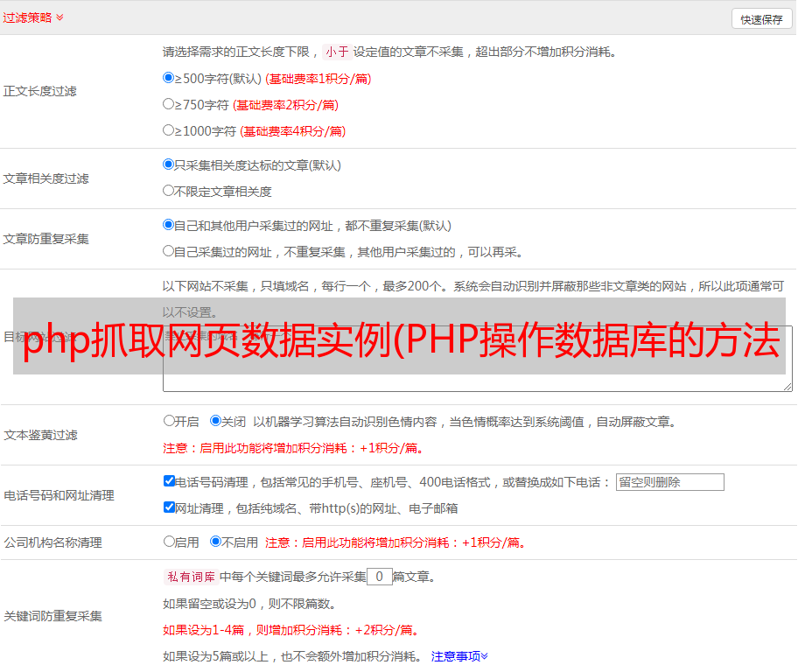Click the phone replacement 留空则删除 field

[x=669, y=482]
